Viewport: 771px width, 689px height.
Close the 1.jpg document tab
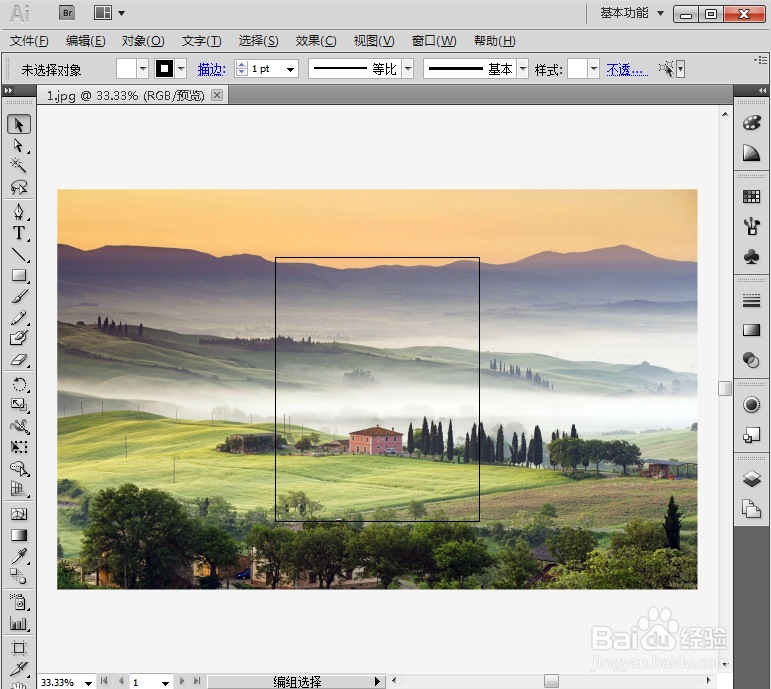pos(217,95)
